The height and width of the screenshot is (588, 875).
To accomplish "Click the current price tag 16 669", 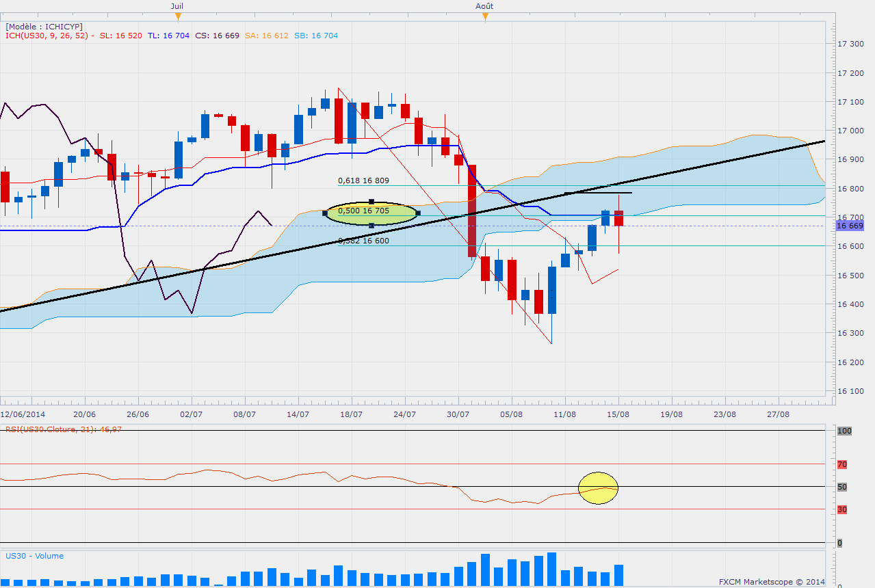I will point(850,226).
